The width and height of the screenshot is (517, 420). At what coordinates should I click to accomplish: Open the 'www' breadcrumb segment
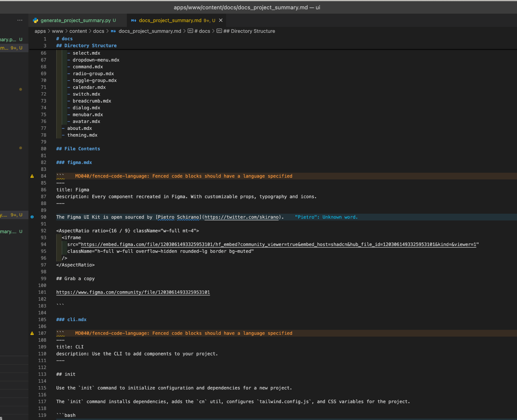pos(58,31)
